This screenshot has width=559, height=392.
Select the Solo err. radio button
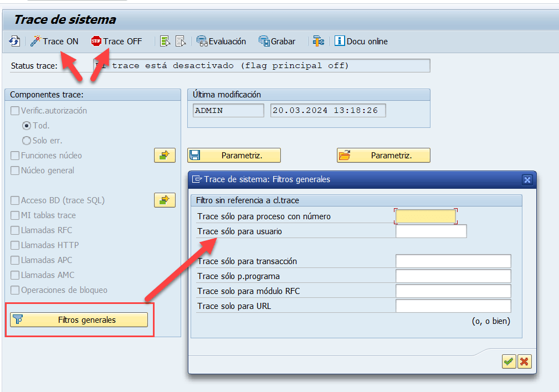pos(27,141)
